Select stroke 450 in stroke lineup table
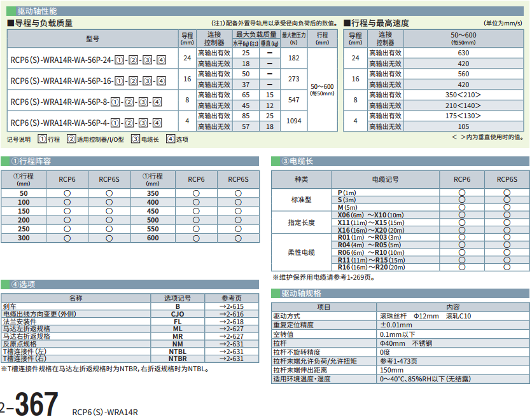This screenshot has width=532, height=417. [153, 211]
